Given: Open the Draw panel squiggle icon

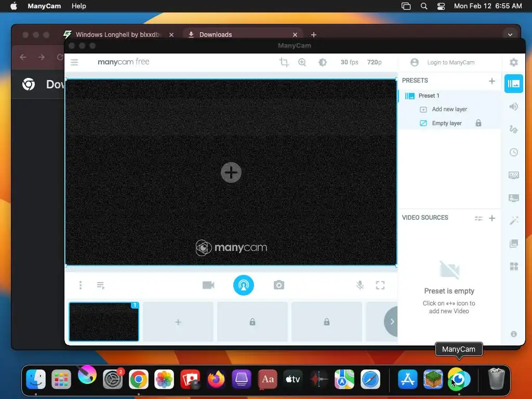Looking at the screenshot, I should coord(514,129).
